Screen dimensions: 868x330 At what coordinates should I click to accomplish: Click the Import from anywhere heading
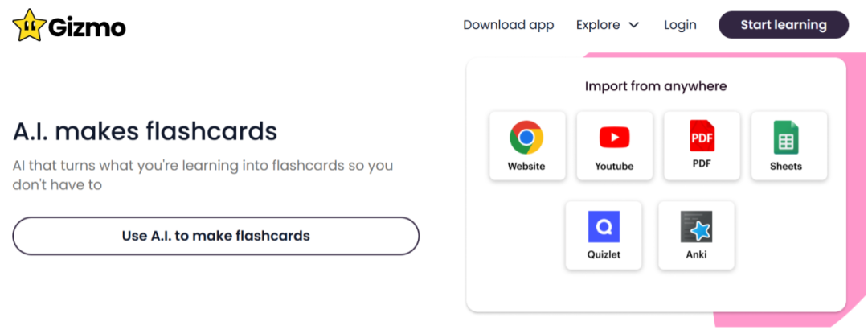(x=656, y=86)
